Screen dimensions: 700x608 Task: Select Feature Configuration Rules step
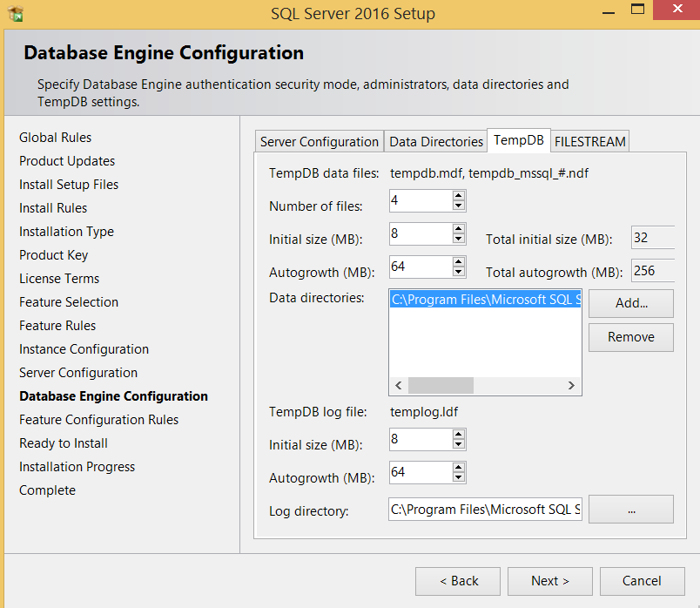point(98,420)
